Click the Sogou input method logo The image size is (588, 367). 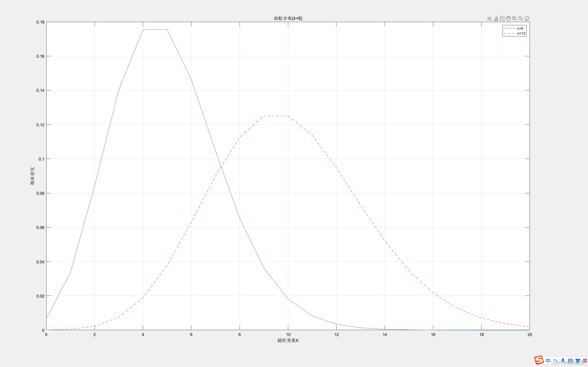click(539, 360)
